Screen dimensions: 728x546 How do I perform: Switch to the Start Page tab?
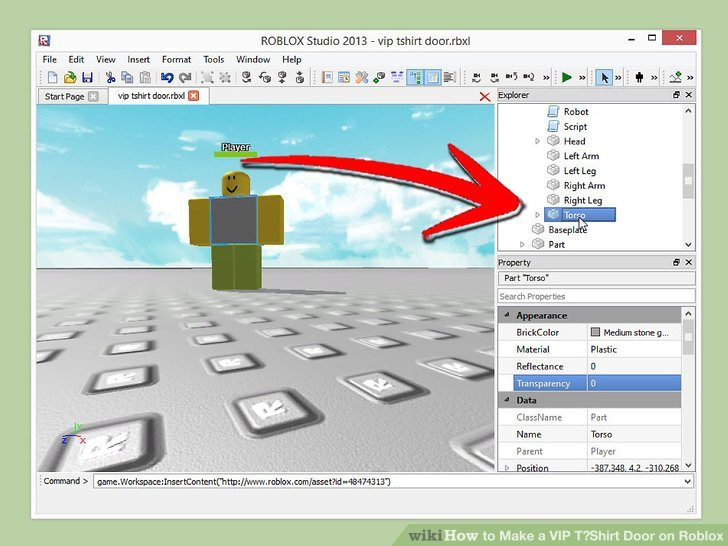click(x=65, y=97)
